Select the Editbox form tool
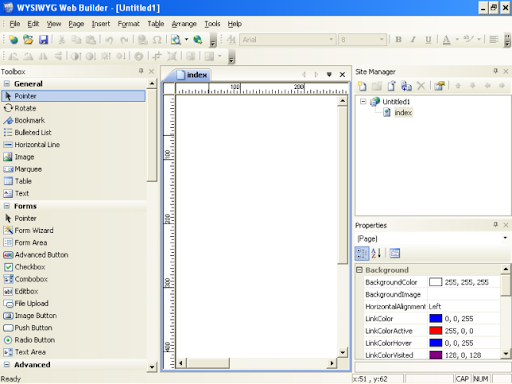Viewport: 512px width, 384px height. point(73,291)
